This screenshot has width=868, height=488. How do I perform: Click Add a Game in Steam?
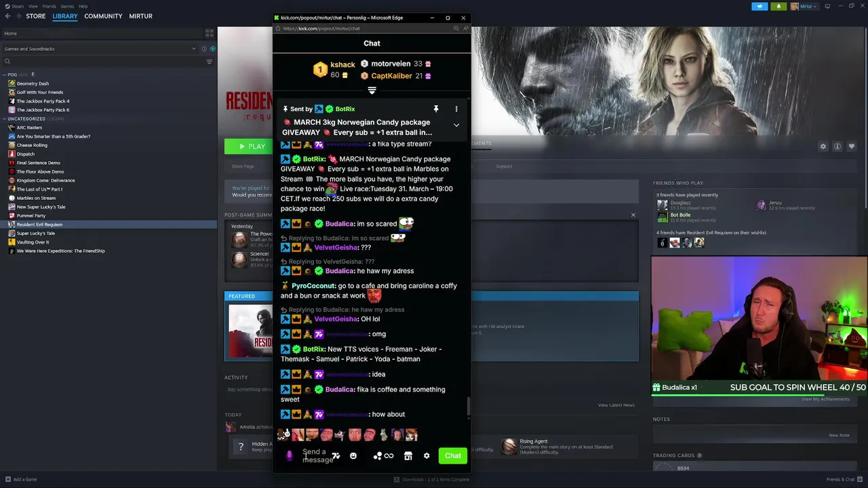[20, 479]
